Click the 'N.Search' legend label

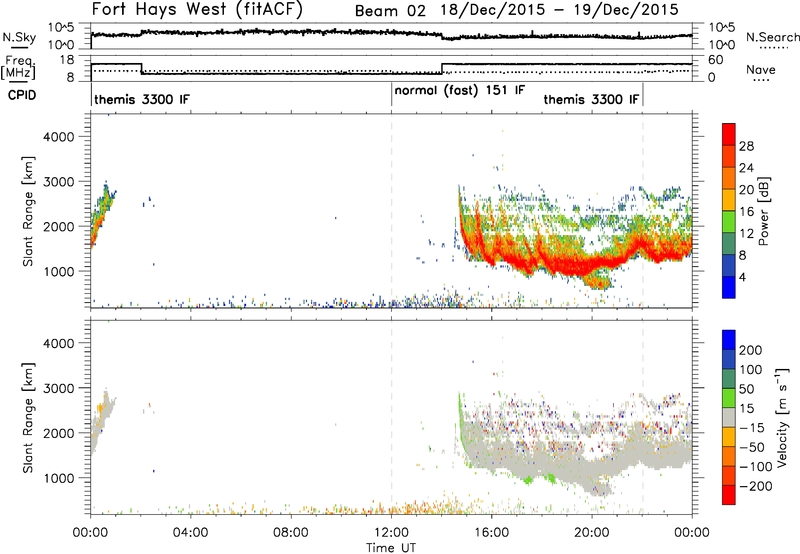click(772, 37)
